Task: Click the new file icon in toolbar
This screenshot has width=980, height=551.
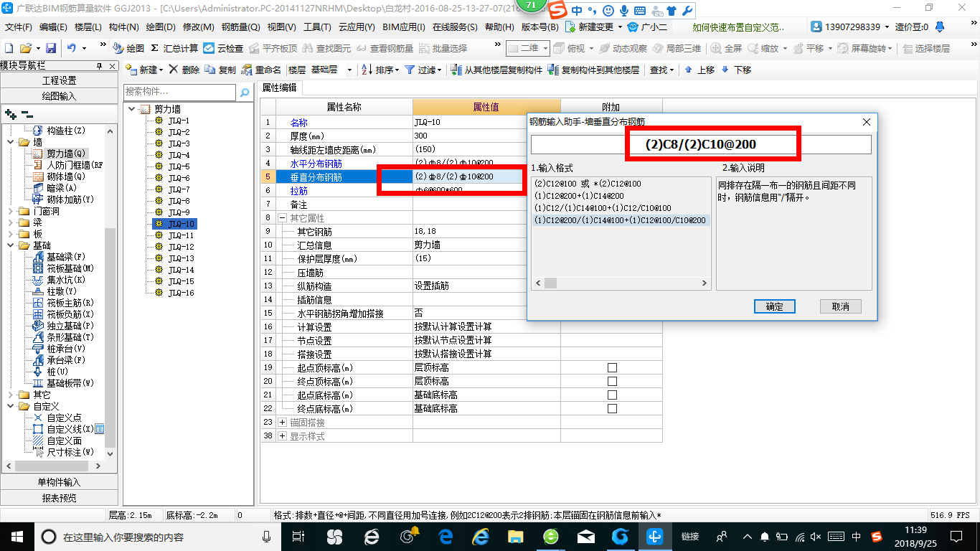Action: click(x=9, y=48)
